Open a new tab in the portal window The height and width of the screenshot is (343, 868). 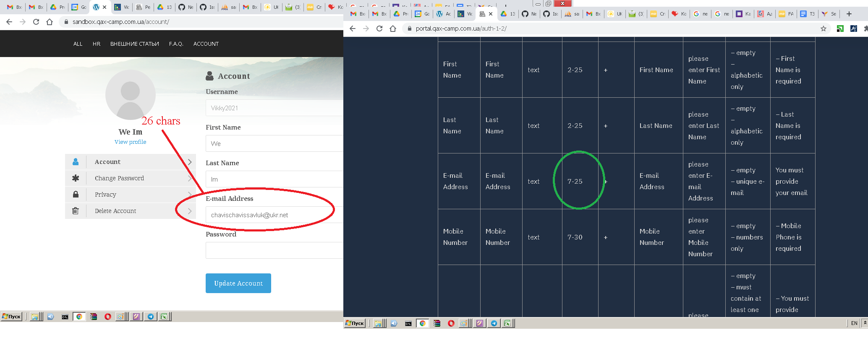click(x=849, y=14)
